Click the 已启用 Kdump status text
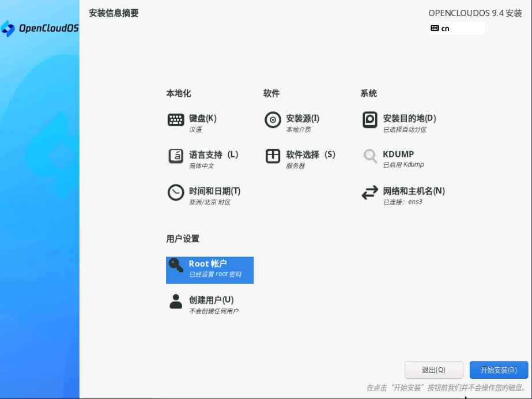This screenshot has width=532, height=399. coord(403,164)
